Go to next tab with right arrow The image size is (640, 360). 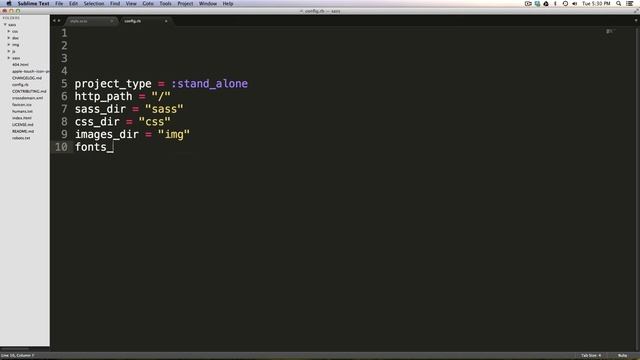click(59, 20)
